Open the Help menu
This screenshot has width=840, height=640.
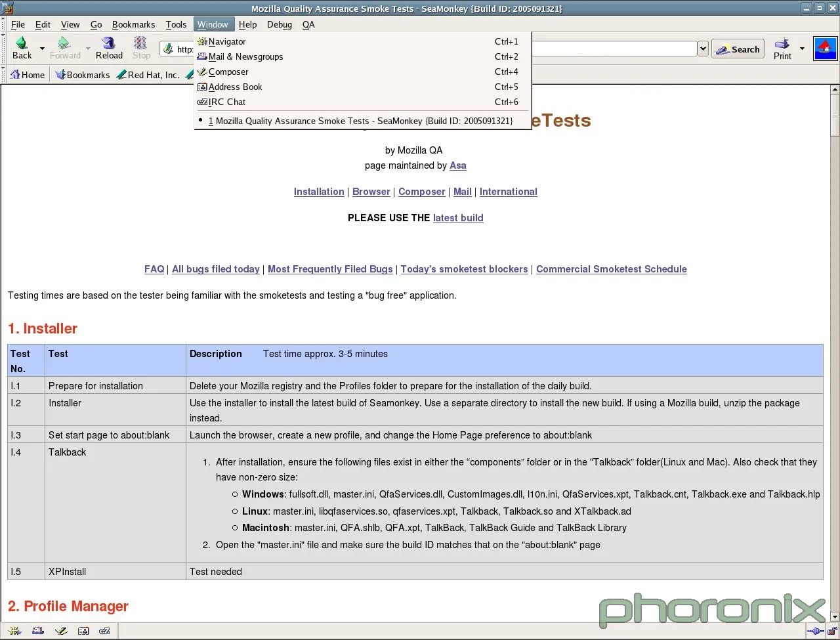tap(248, 24)
